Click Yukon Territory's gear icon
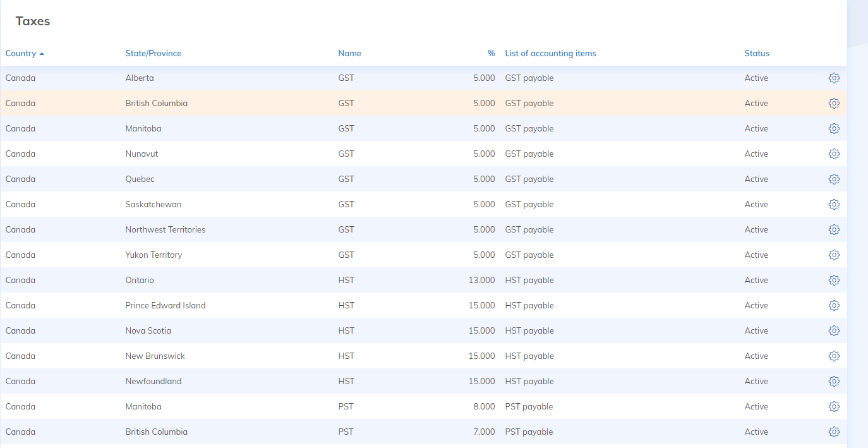 pyautogui.click(x=834, y=255)
